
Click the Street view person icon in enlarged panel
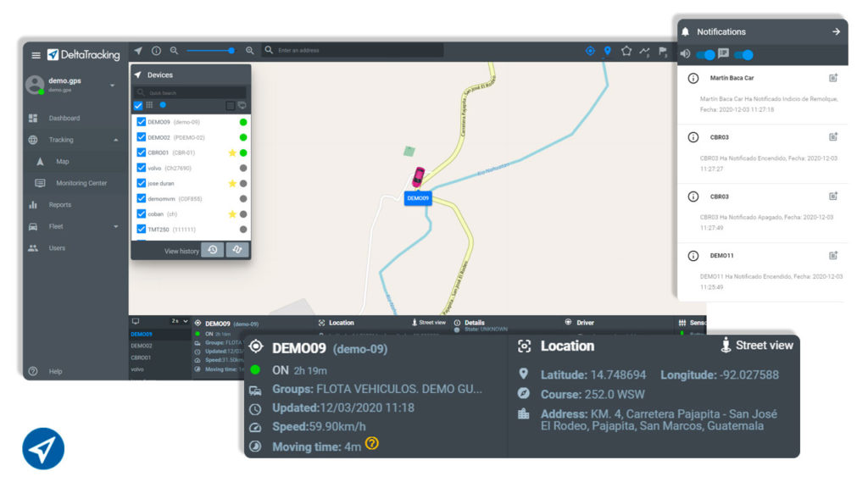(726, 346)
